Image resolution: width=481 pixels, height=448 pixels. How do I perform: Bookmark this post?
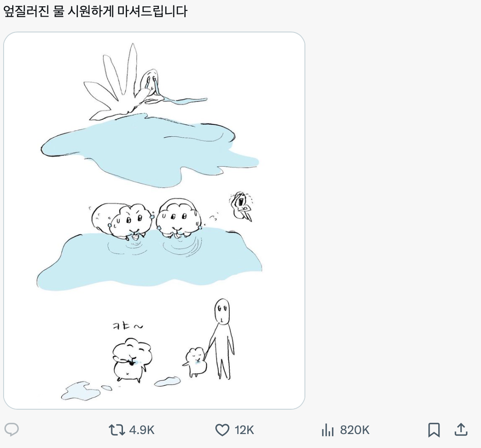pyautogui.click(x=434, y=430)
